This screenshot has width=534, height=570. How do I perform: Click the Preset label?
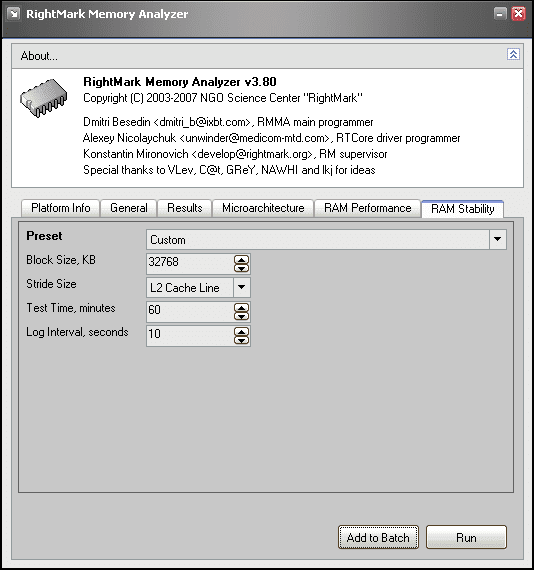click(44, 236)
